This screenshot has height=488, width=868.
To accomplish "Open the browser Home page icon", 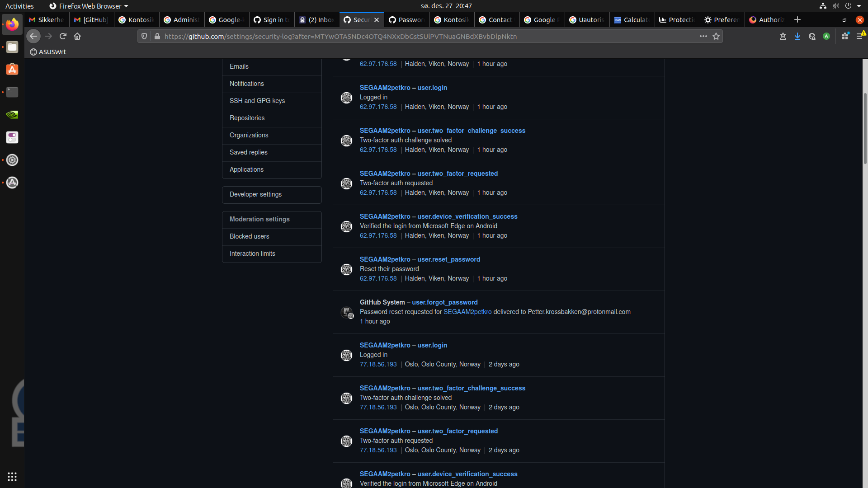I will point(77,36).
